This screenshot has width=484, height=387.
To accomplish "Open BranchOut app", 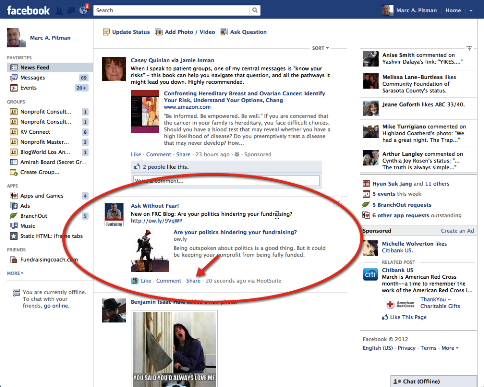I will (x=34, y=216).
